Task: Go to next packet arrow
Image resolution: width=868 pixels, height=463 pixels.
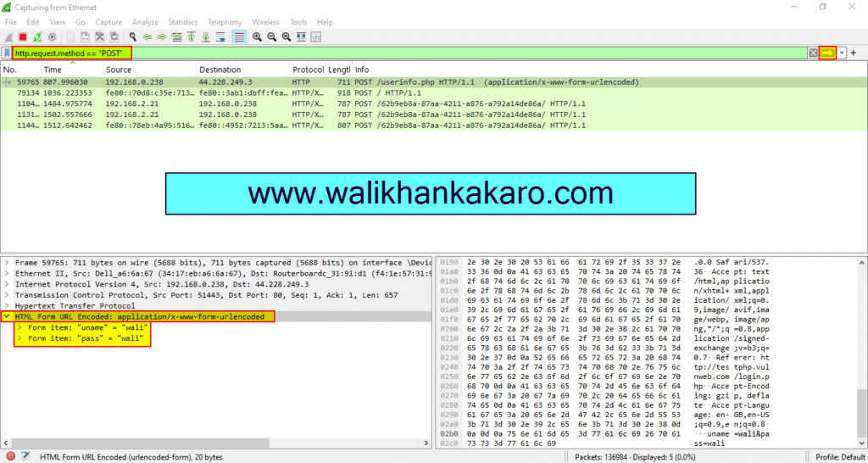Action: [162, 37]
